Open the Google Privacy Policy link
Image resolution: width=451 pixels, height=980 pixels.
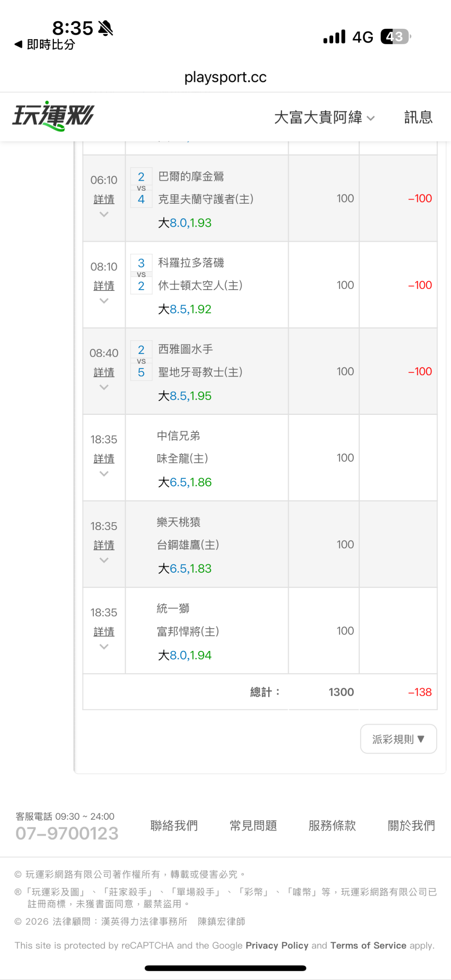tap(277, 945)
